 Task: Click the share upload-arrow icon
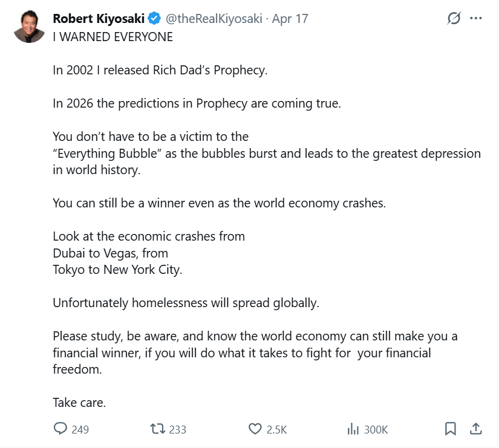(476, 429)
